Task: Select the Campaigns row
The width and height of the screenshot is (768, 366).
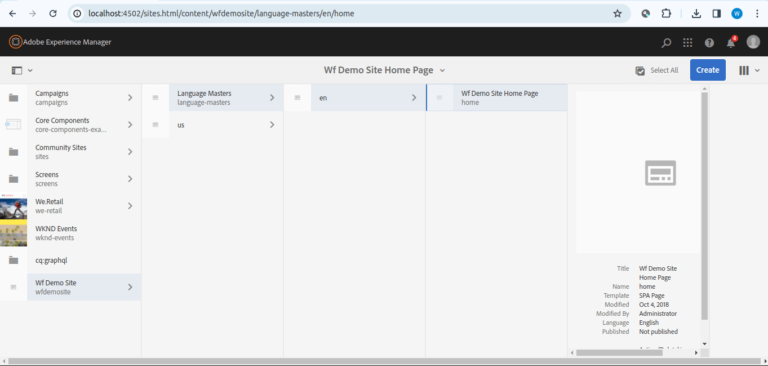Action: [x=71, y=98]
